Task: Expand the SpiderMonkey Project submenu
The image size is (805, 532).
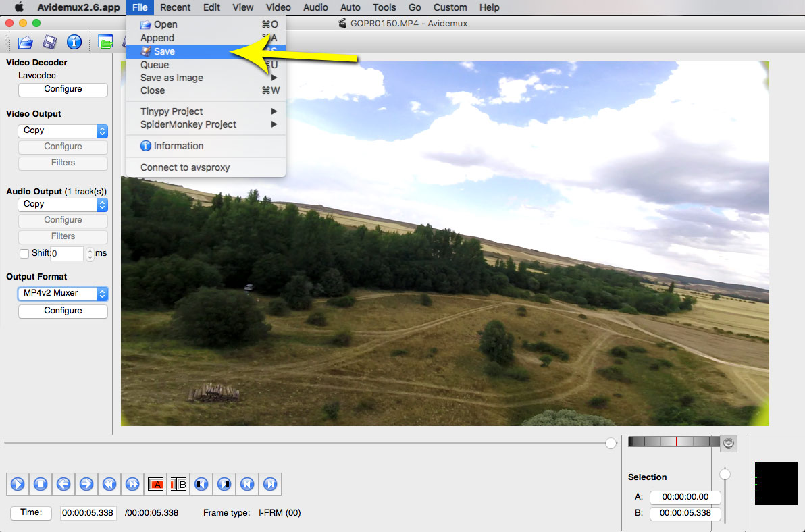Action: [206, 124]
